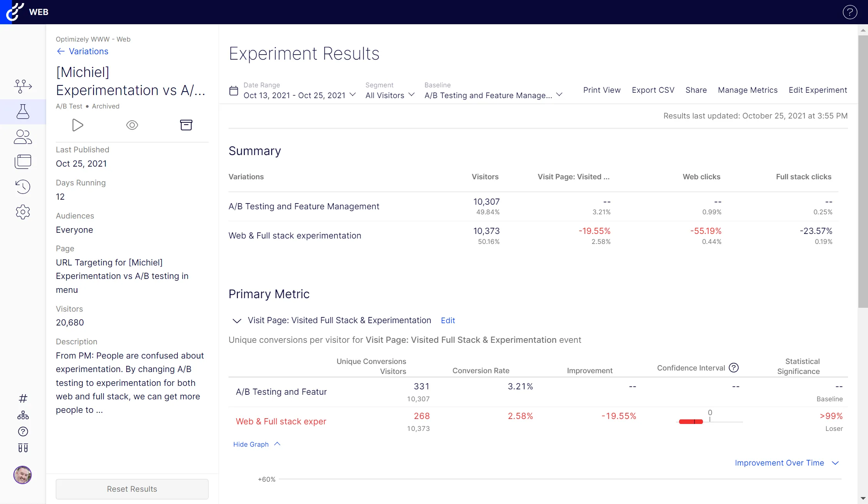Viewport: 868px width, 504px height.
Task: Click Print View
Action: coord(602,90)
